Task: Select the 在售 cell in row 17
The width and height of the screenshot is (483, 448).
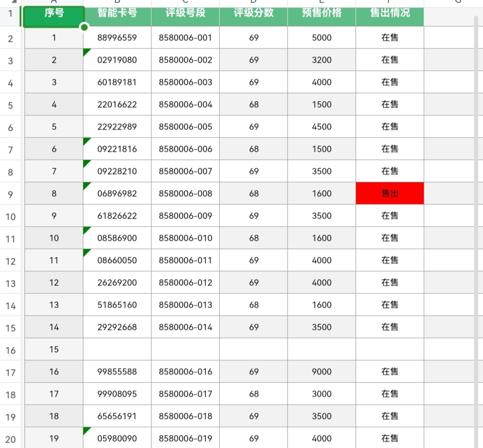Action: pos(390,371)
